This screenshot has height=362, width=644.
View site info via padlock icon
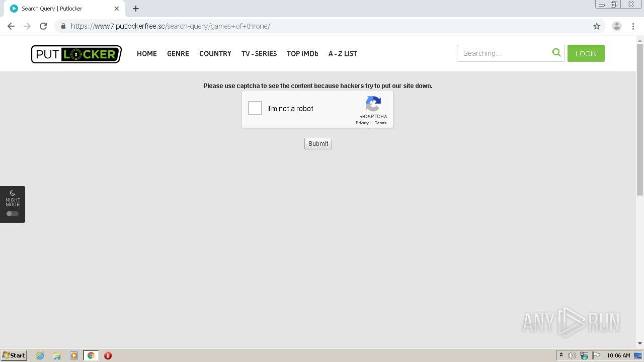click(63, 26)
